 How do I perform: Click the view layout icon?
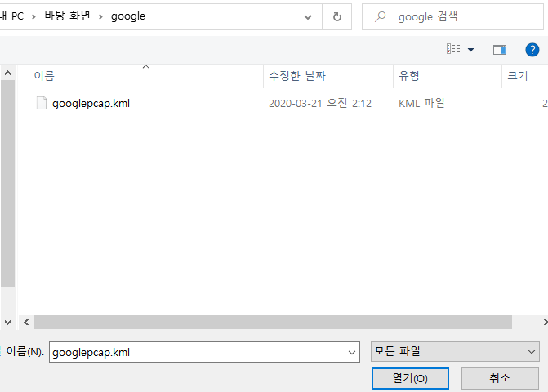pos(453,49)
